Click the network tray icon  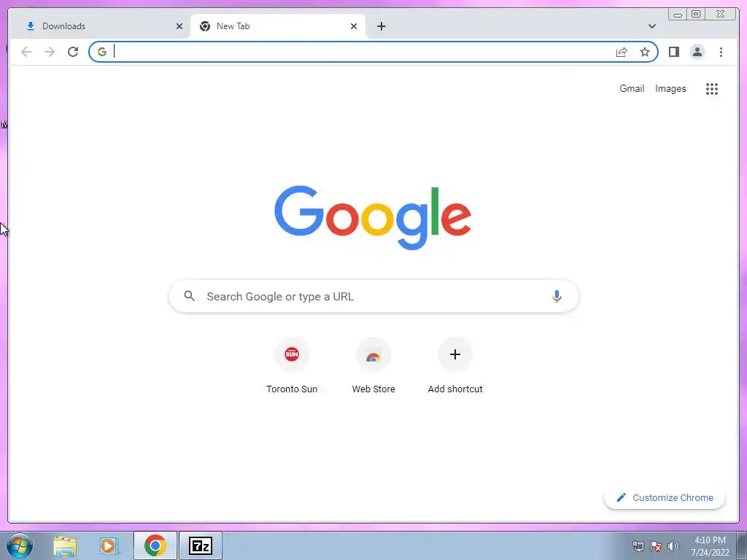tap(638, 546)
